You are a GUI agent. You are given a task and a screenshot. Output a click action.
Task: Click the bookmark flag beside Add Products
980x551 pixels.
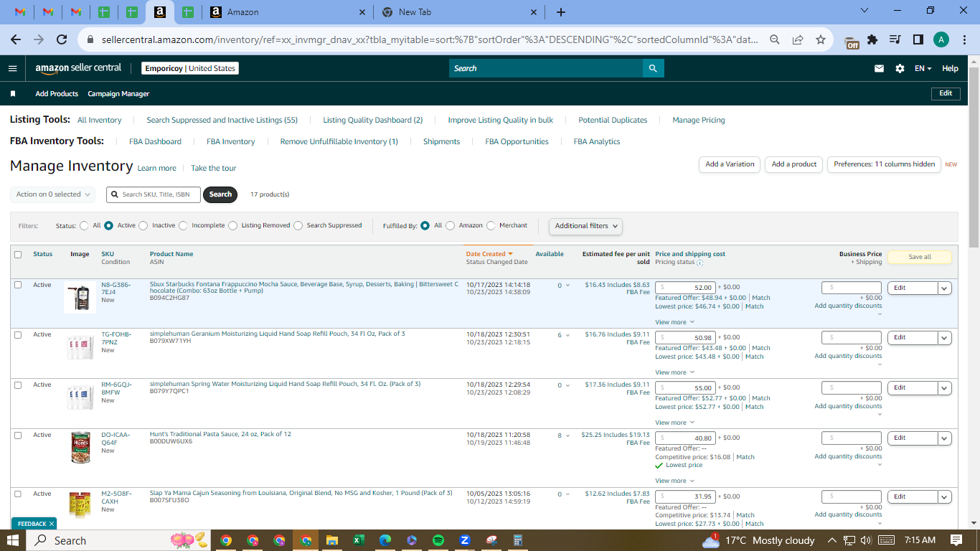click(13, 94)
